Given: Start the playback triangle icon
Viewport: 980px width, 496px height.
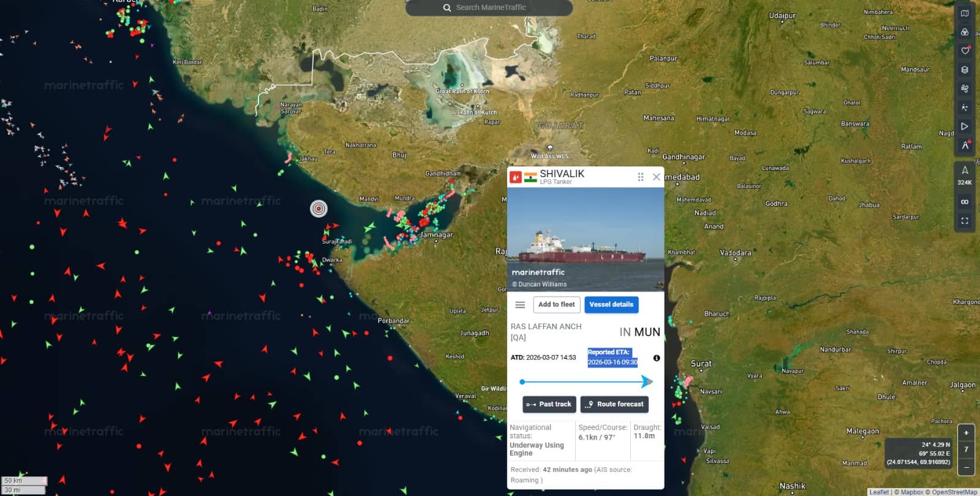Looking at the screenshot, I should coord(965,126).
